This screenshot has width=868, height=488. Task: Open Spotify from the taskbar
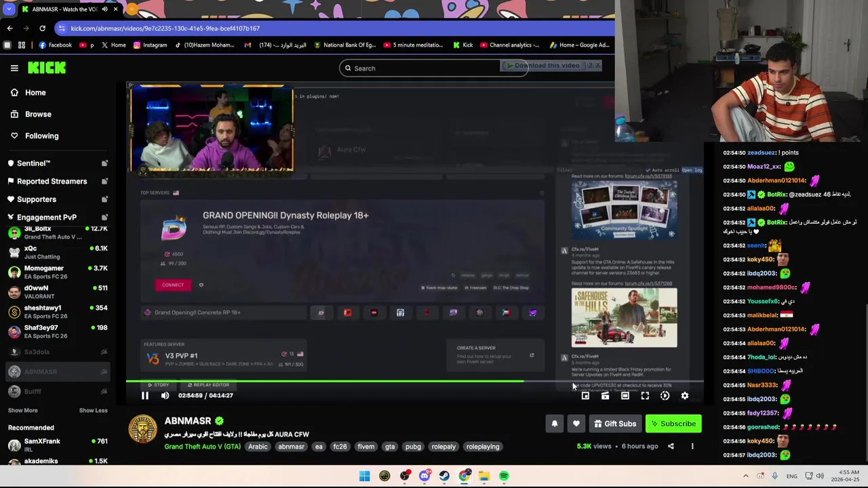point(504,476)
